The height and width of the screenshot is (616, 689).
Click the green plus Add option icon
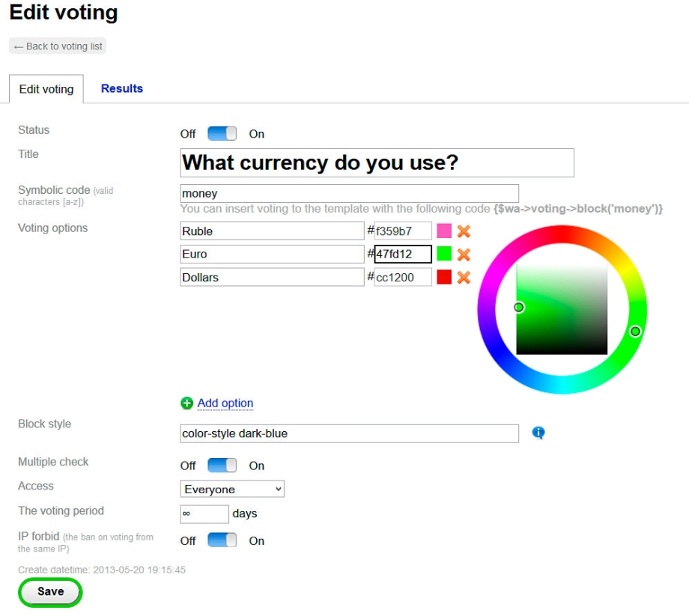[x=187, y=403]
